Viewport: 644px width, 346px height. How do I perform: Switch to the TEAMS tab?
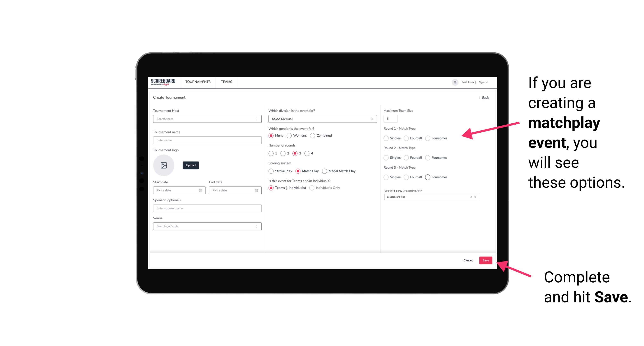(x=226, y=82)
